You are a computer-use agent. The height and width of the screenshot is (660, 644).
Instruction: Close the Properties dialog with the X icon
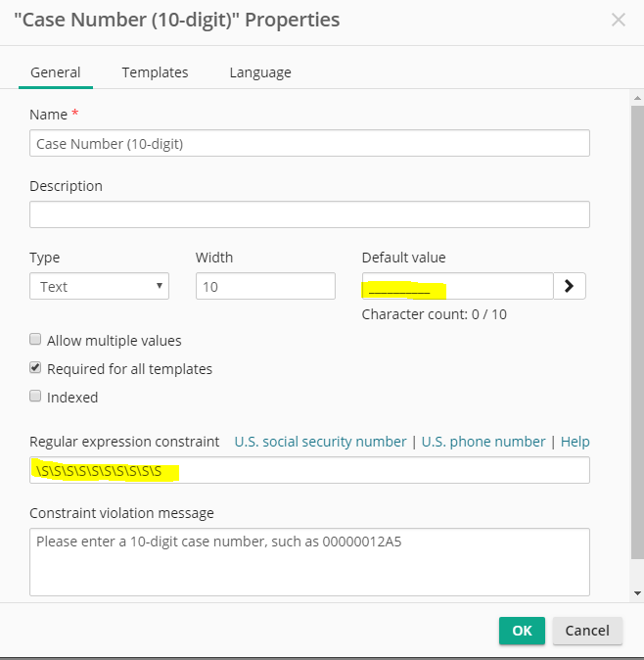point(618,20)
